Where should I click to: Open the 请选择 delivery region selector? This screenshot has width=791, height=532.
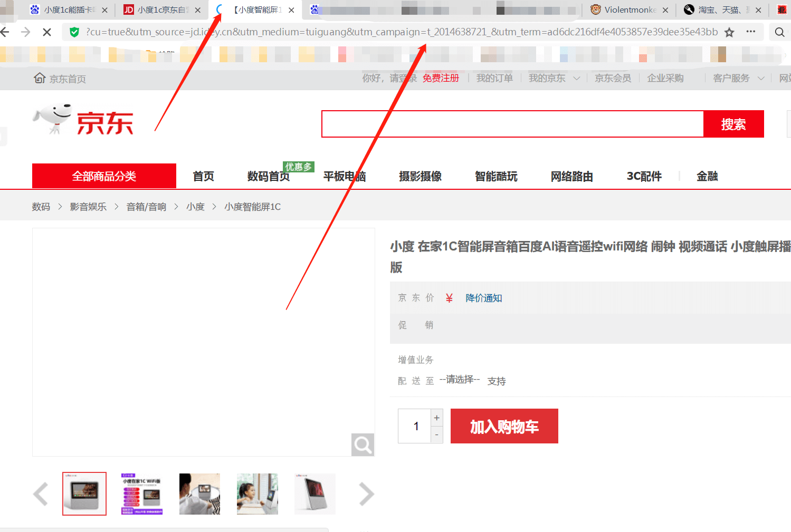pos(460,380)
